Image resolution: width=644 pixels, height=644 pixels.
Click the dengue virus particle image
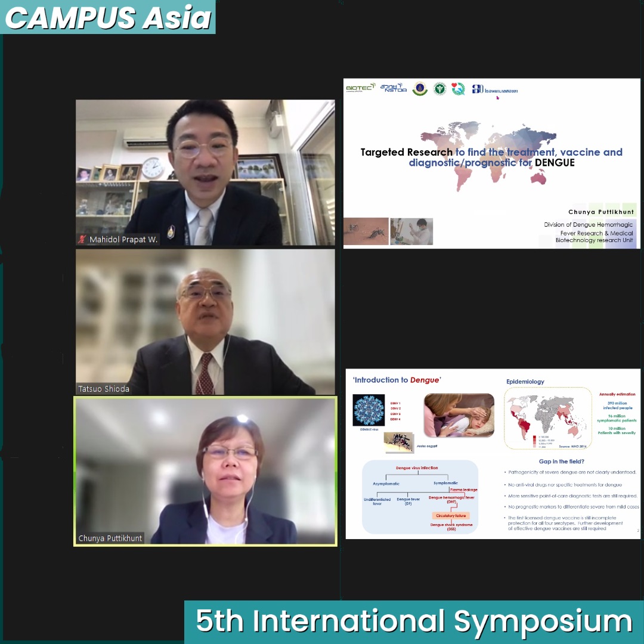click(369, 410)
